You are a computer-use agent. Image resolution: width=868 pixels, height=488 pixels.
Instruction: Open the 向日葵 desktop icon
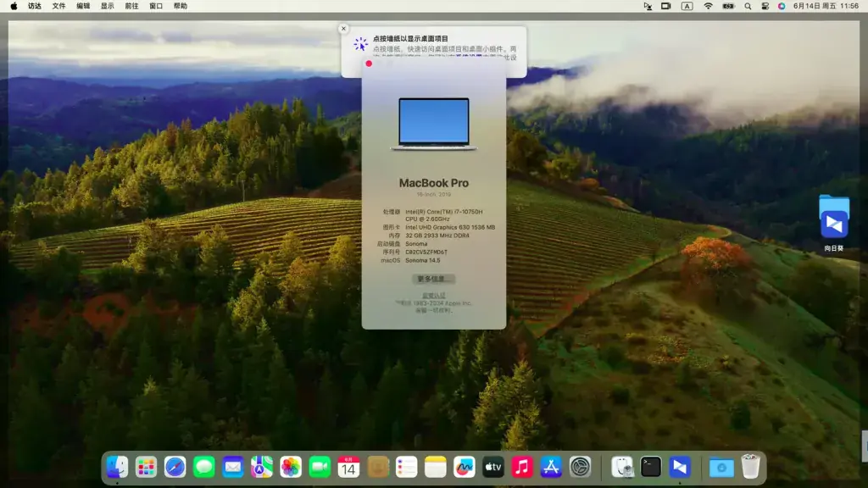click(834, 224)
